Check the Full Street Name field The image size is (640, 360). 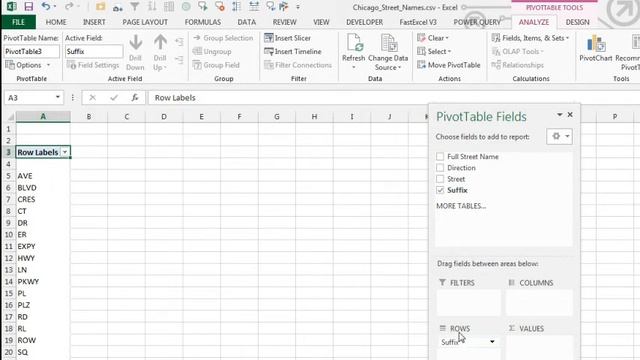point(440,156)
